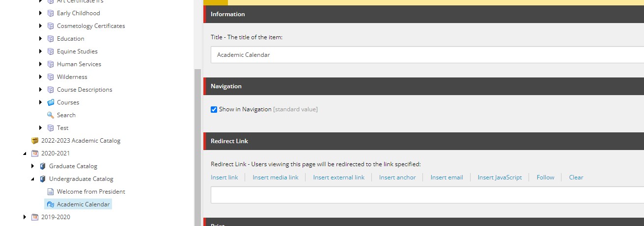Select the Wilderness tree item

coord(72,77)
